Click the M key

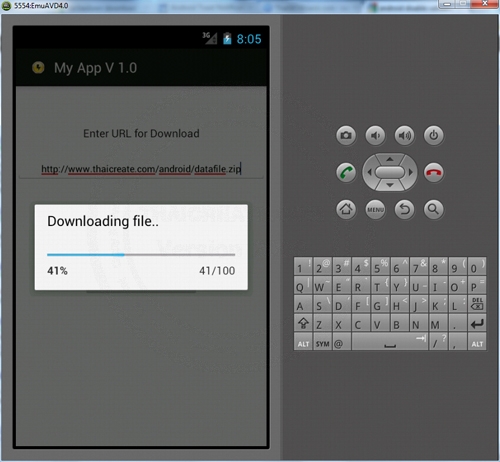pyautogui.click(x=438, y=323)
